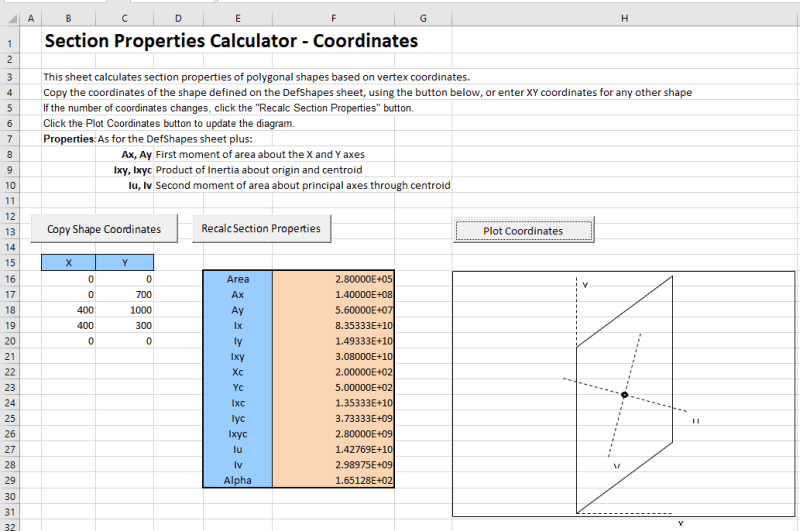This screenshot has width=800, height=531.
Task: Select the Y column header cell
Action: tap(124, 263)
